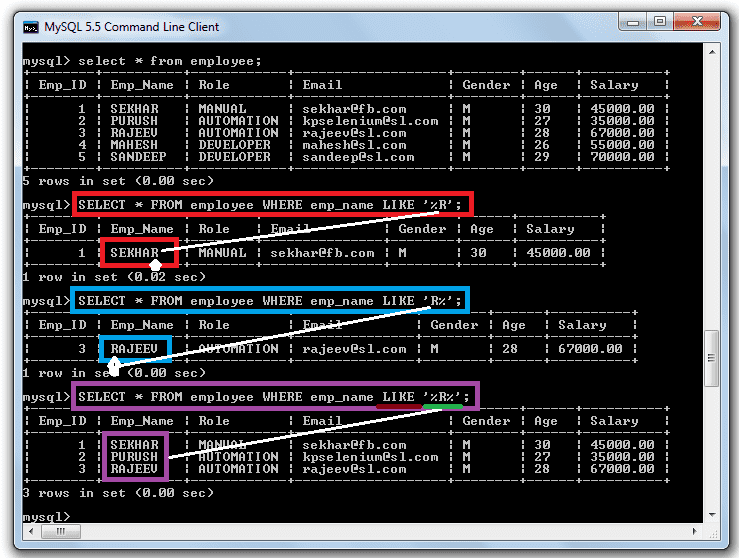
Task: Click the red-boxed query with LIKE '%R'
Action: (270, 205)
